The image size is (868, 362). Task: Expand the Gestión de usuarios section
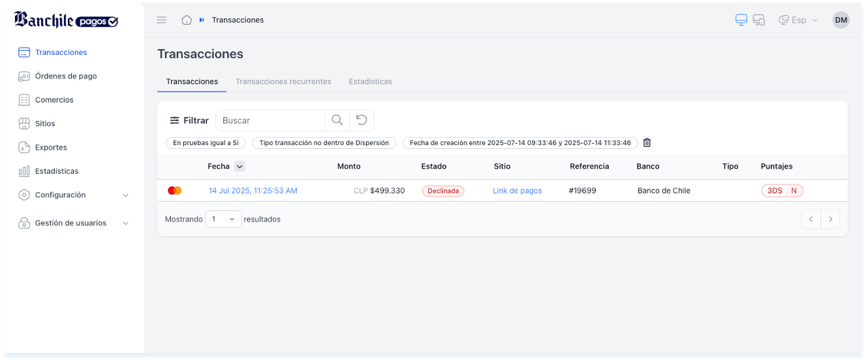pyautogui.click(x=73, y=223)
